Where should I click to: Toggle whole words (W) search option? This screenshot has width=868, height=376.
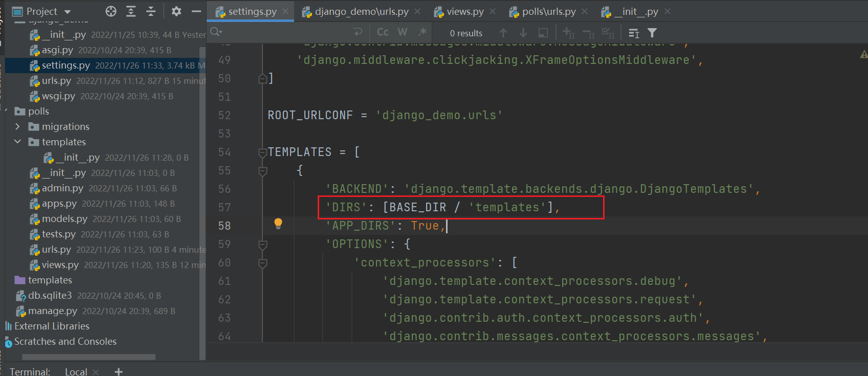click(x=403, y=32)
